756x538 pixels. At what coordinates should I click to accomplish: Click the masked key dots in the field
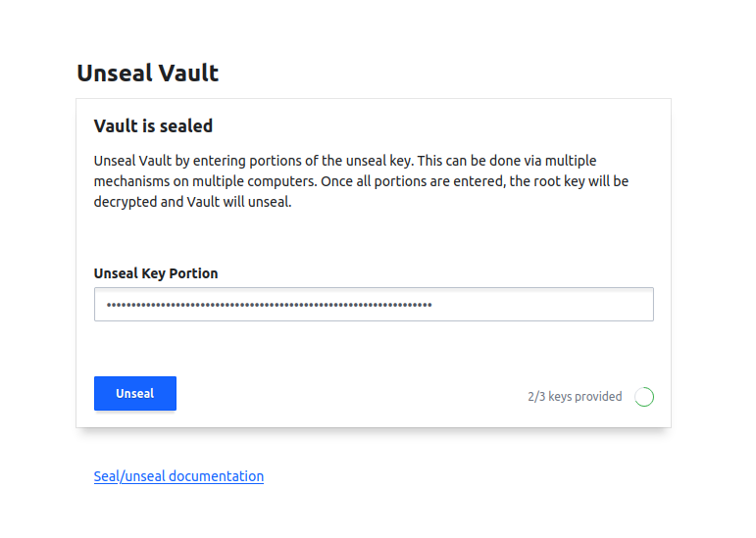coord(270,305)
